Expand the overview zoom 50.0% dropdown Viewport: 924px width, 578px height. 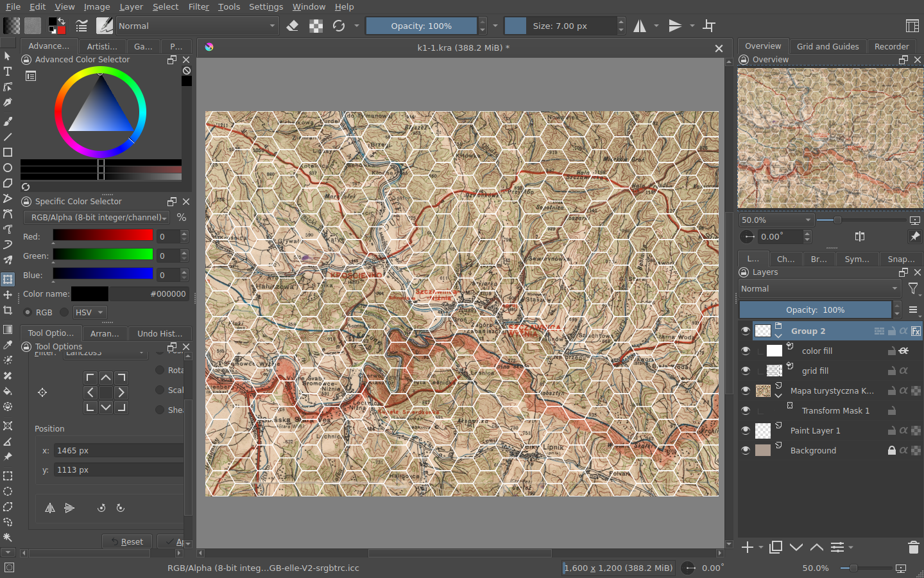776,220
